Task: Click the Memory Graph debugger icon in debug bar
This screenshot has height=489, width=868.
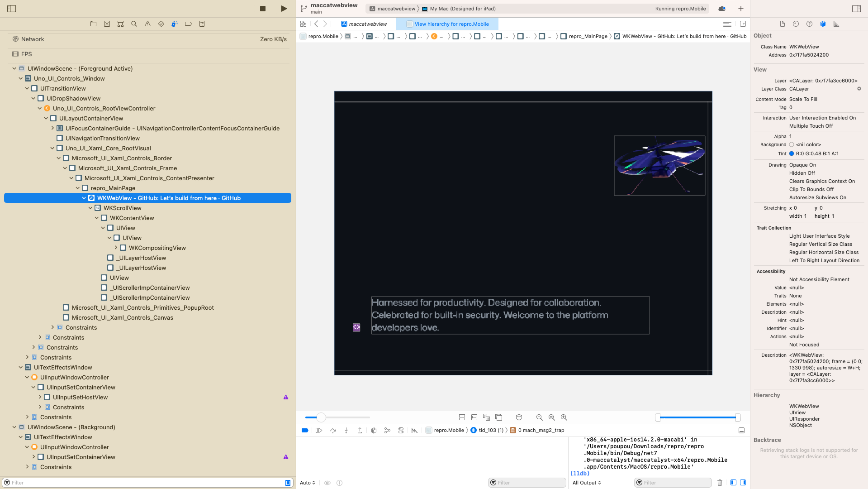Action: point(388,430)
